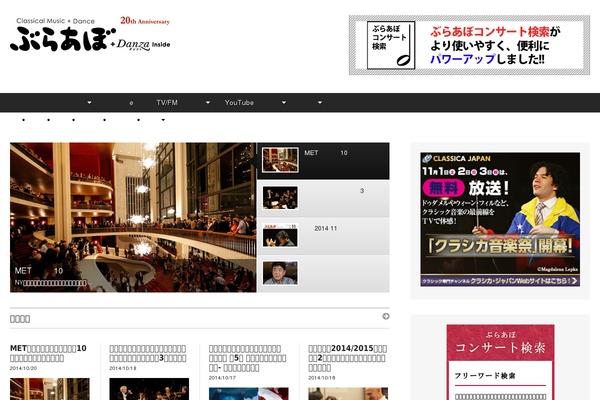
Task: Select TV/FM in the navigation bar
Action: coord(167,103)
